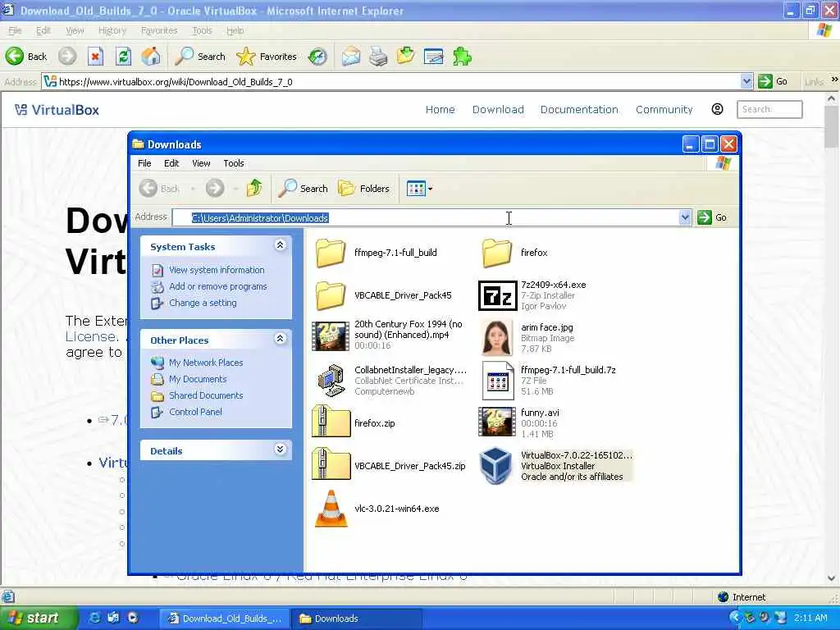The height and width of the screenshot is (630, 840).
Task: Open My Network Places
Action: (x=206, y=363)
